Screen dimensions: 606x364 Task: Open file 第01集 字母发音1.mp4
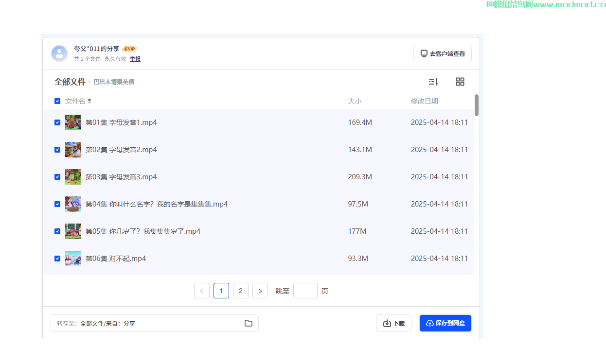(121, 122)
